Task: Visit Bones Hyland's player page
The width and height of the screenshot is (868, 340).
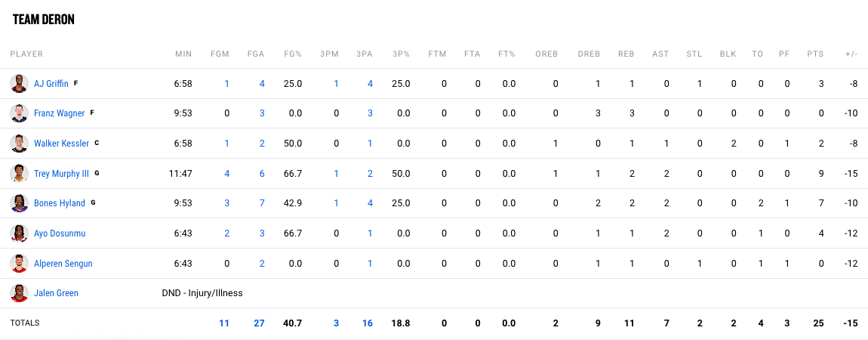Action: click(60, 203)
